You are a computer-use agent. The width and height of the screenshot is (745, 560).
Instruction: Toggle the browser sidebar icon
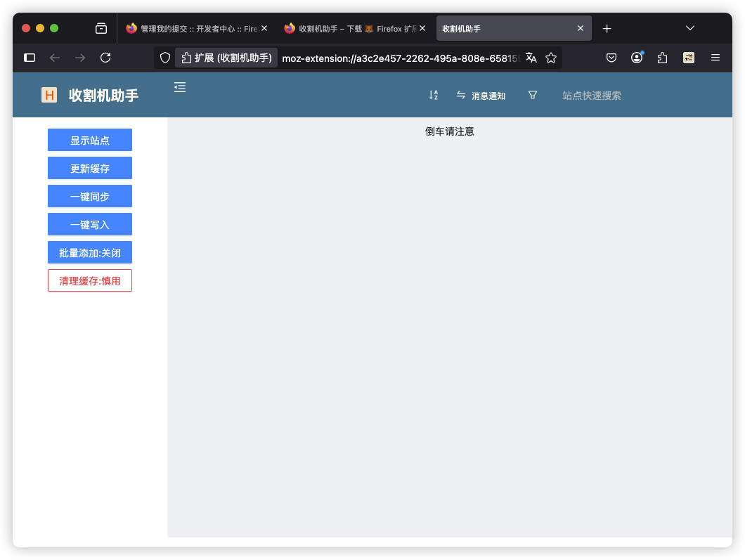coord(30,58)
